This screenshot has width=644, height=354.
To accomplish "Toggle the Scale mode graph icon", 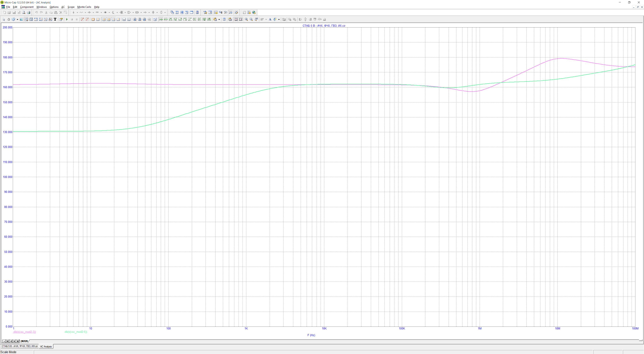I will pyautogui.click(x=26, y=19).
